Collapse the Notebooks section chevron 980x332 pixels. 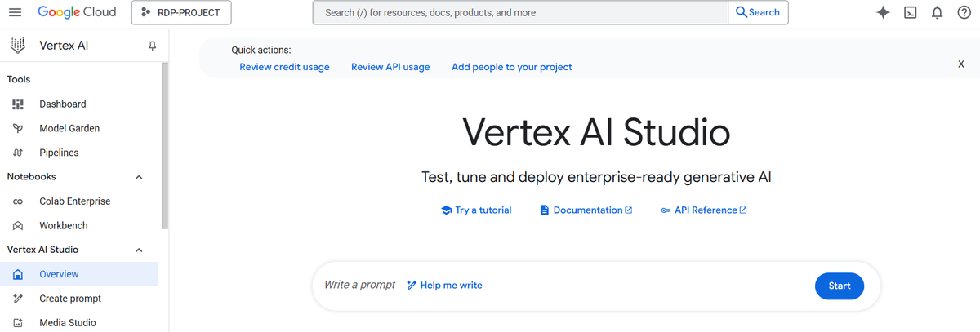tap(139, 177)
